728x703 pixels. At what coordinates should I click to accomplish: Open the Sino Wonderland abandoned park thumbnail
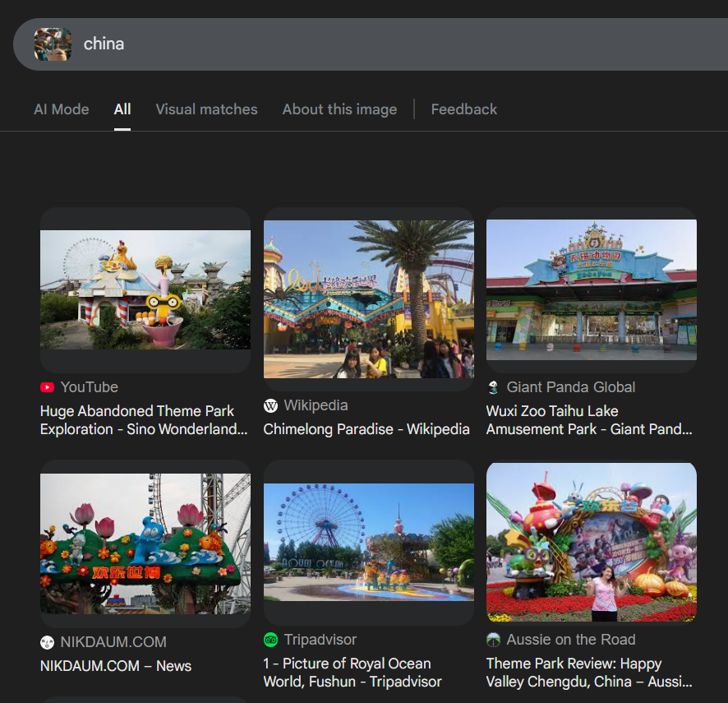pyautogui.click(x=145, y=289)
